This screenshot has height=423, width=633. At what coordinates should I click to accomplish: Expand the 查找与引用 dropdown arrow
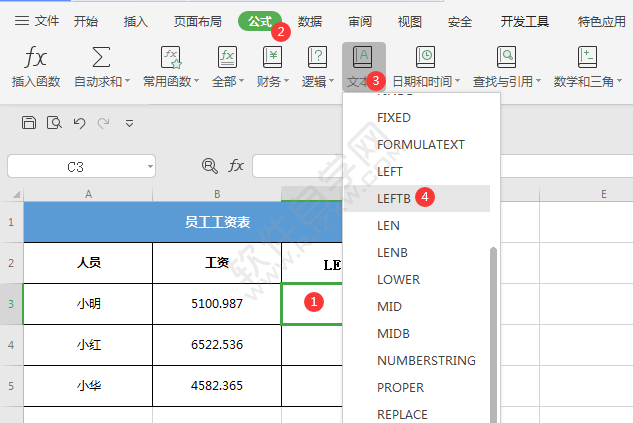tap(539, 82)
